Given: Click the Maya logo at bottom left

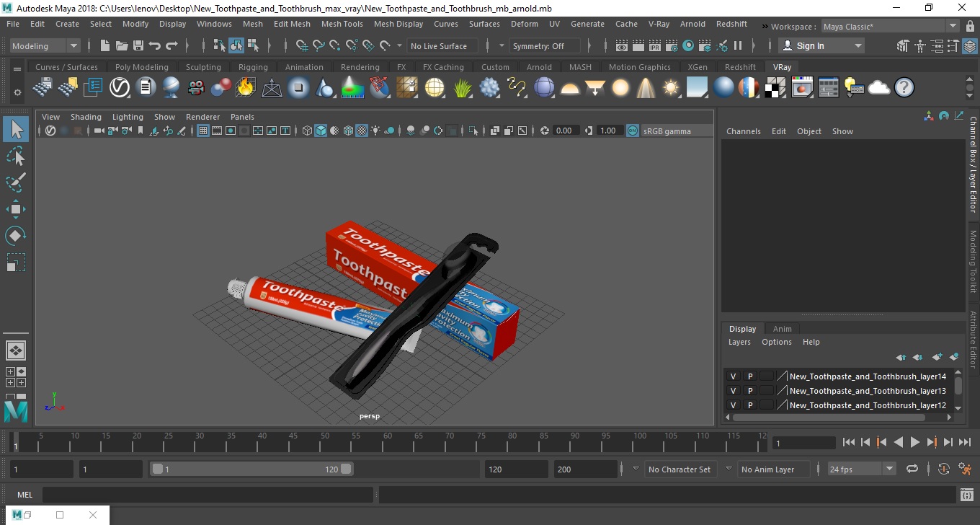Looking at the screenshot, I should pyautogui.click(x=16, y=411).
